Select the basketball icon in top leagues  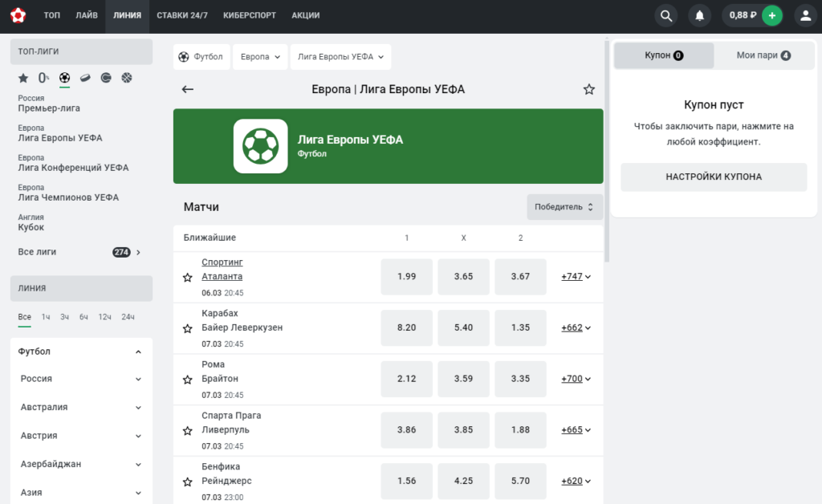(x=127, y=78)
